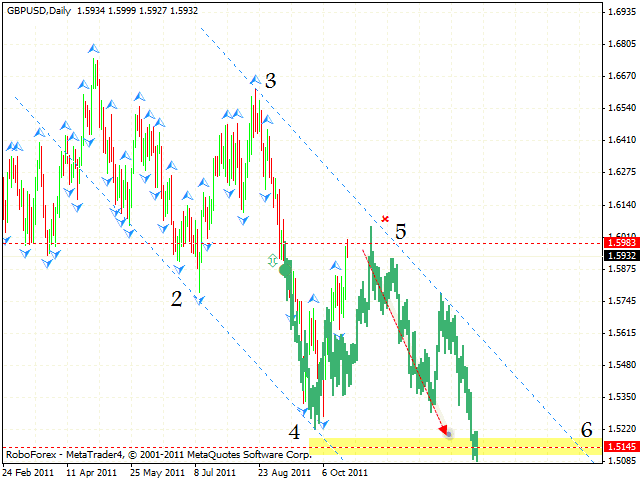Select the red cross marker beside wave 5

pos(385,219)
